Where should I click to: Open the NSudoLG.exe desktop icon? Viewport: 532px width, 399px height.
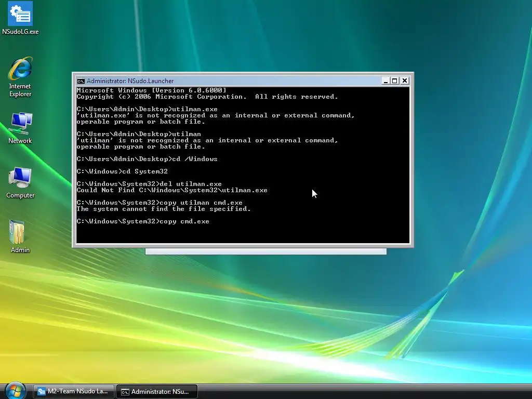click(20, 18)
